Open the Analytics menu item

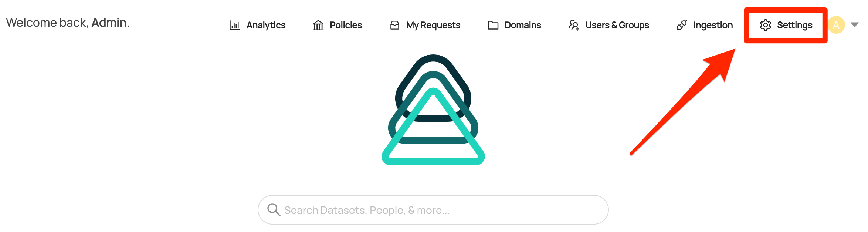(266, 25)
